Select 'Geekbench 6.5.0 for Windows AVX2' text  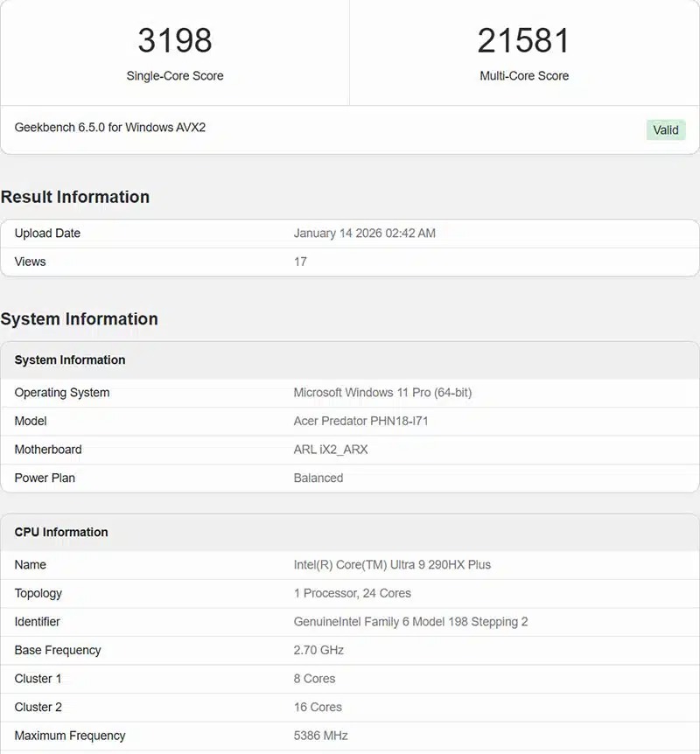110,128
